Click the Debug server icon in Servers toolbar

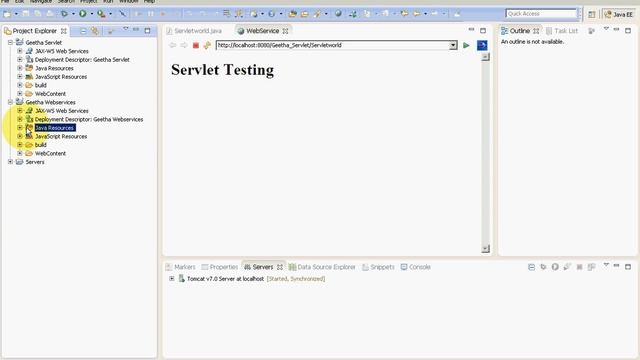click(x=543, y=267)
